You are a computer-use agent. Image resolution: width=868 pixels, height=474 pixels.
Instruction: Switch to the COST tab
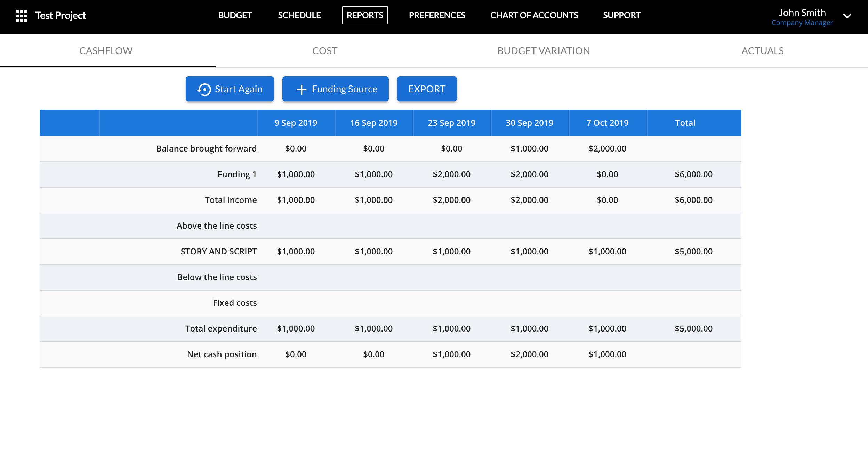point(324,51)
